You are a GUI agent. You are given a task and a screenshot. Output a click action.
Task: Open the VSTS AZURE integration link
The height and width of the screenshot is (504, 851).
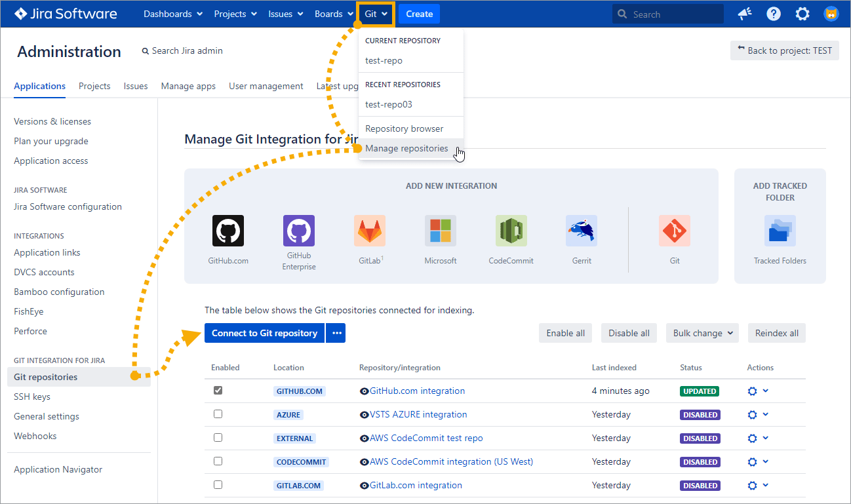pyautogui.click(x=418, y=414)
